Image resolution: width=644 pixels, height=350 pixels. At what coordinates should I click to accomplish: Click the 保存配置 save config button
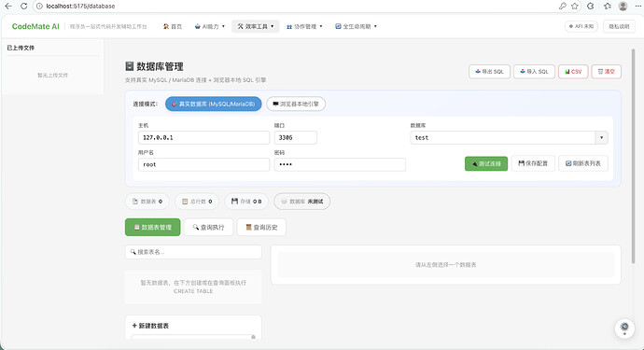[x=533, y=163]
